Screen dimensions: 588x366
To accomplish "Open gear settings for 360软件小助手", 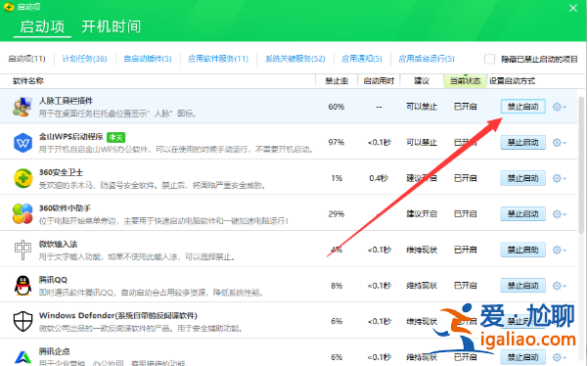I will (x=559, y=214).
